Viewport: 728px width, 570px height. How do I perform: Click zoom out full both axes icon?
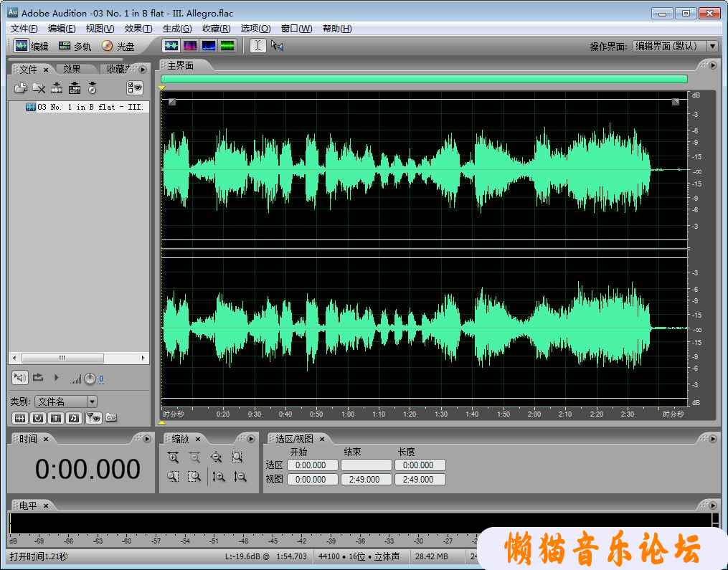pyautogui.click(x=216, y=457)
